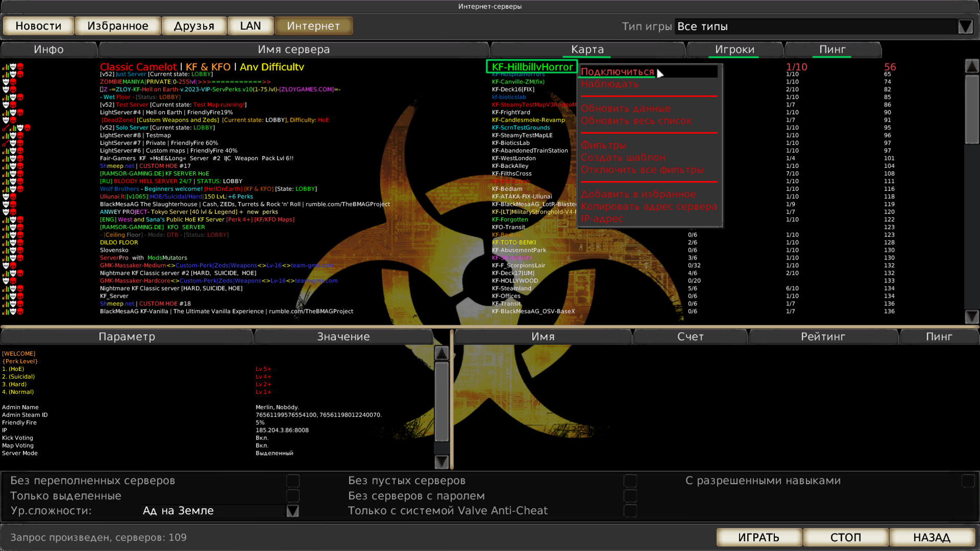
Task: Click the server rules scroll-down arrow
Action: [441, 462]
